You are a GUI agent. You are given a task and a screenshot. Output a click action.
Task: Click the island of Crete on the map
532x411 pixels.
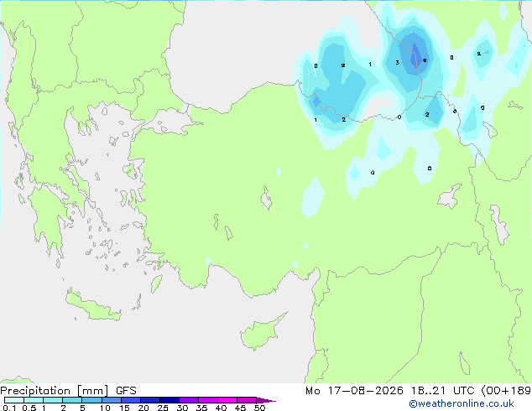pyautogui.click(x=92, y=306)
